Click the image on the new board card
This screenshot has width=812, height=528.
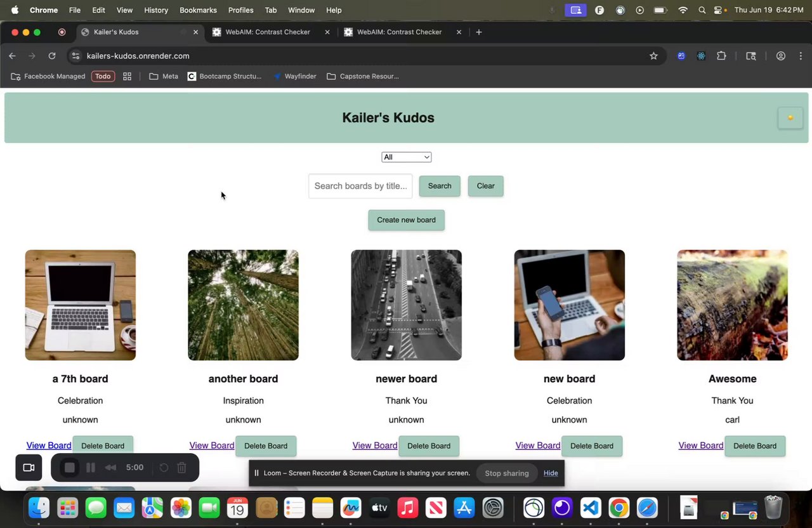coord(570,305)
